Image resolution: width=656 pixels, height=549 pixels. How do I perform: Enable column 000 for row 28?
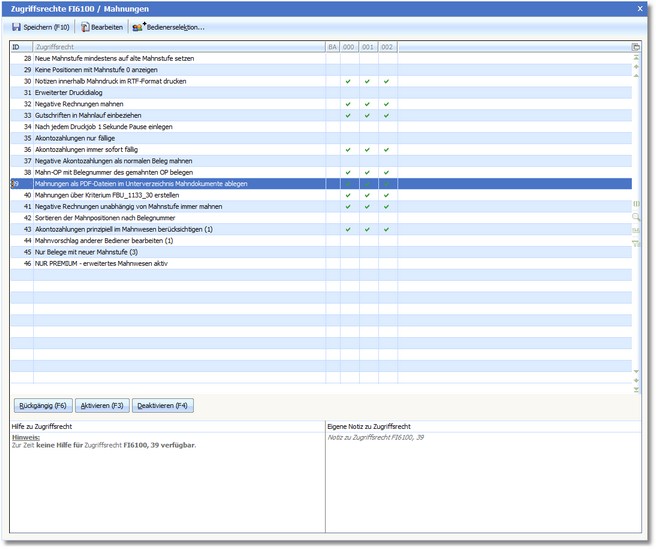[348, 59]
